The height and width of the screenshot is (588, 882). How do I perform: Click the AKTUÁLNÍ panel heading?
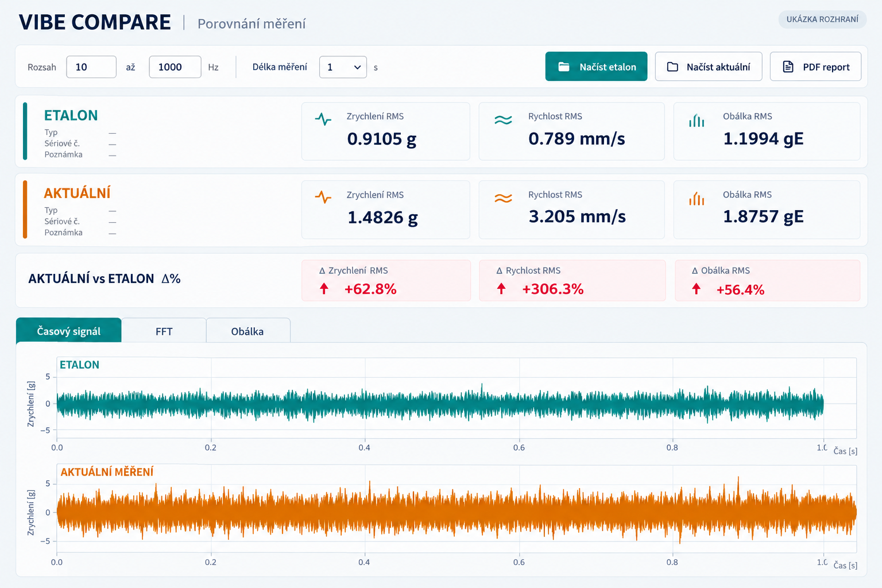coord(77,193)
